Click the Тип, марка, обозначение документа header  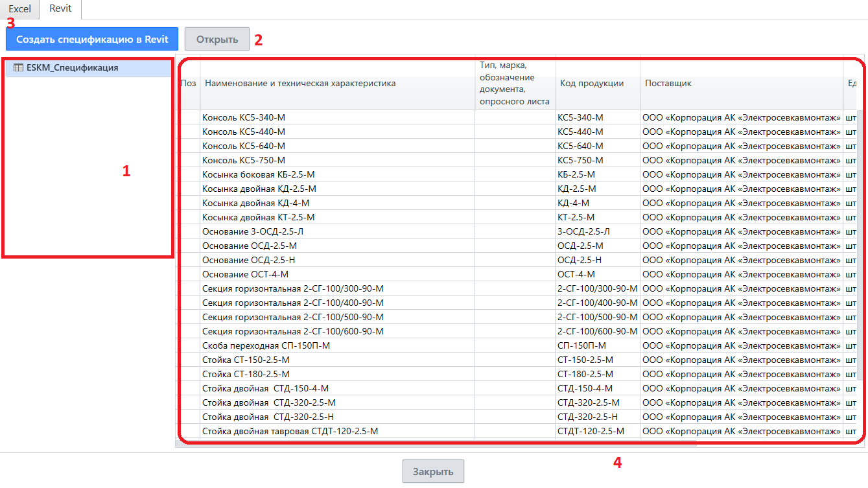515,84
